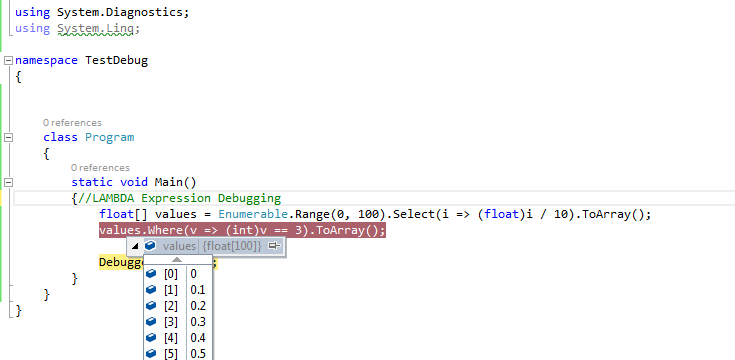Click the cube icon for element [3]

click(x=151, y=322)
